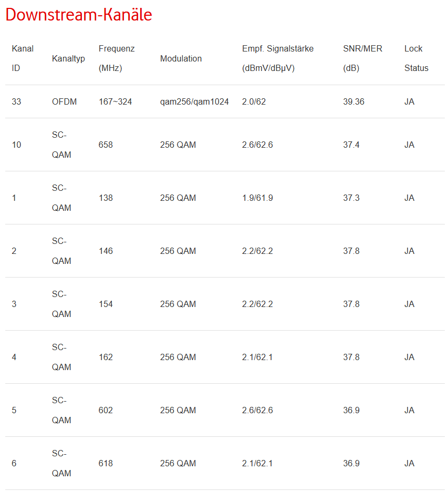The image size is (448, 491).
Task: Select the 658 MHz frequency cell
Action: pos(106,145)
